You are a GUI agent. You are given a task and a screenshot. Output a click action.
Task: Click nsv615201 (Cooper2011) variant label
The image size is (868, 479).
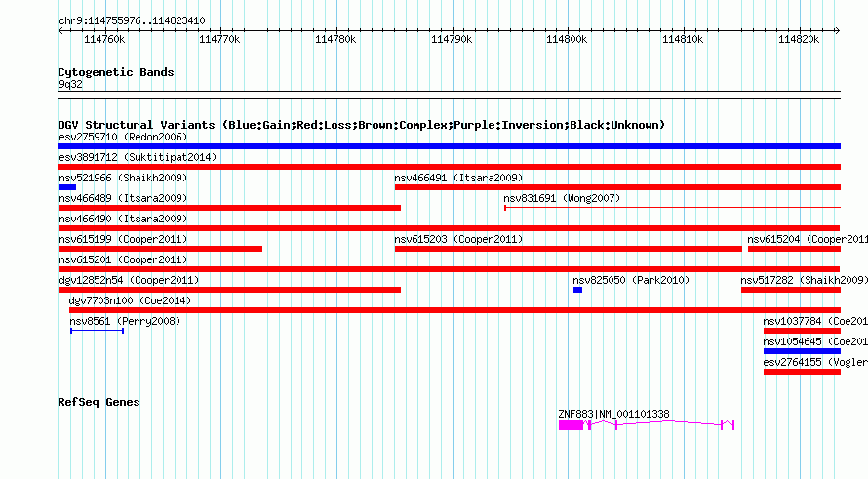(123, 259)
